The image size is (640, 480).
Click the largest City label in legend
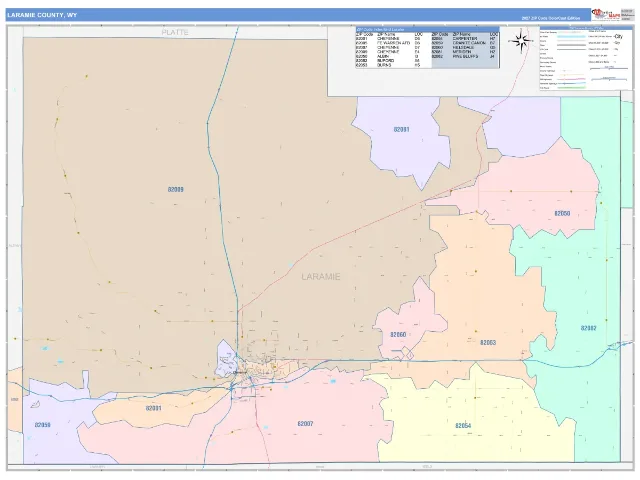pos(618,36)
